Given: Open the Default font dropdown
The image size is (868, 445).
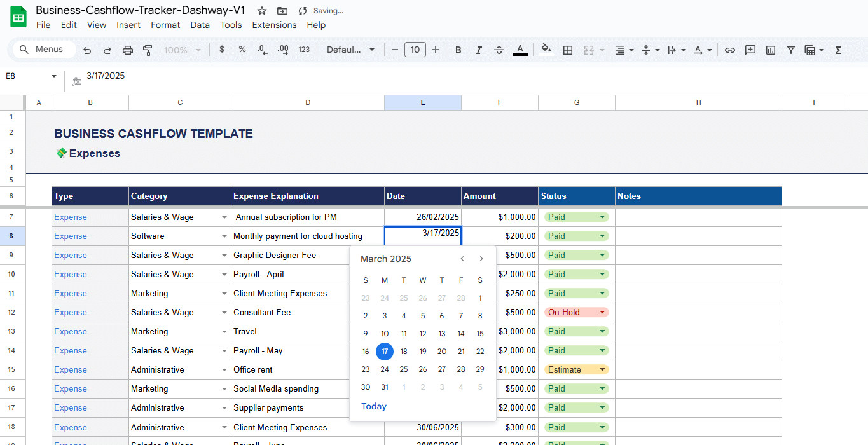Looking at the screenshot, I should coord(350,50).
